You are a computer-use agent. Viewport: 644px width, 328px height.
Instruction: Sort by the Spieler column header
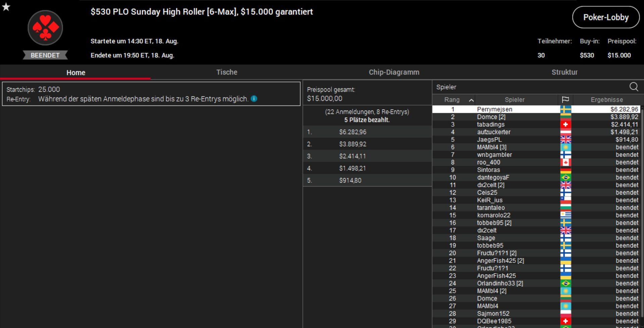point(514,100)
